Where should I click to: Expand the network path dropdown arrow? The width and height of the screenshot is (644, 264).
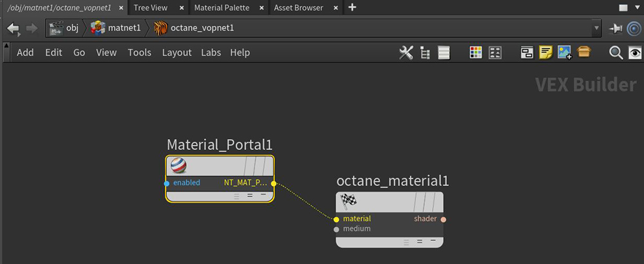tap(596, 28)
